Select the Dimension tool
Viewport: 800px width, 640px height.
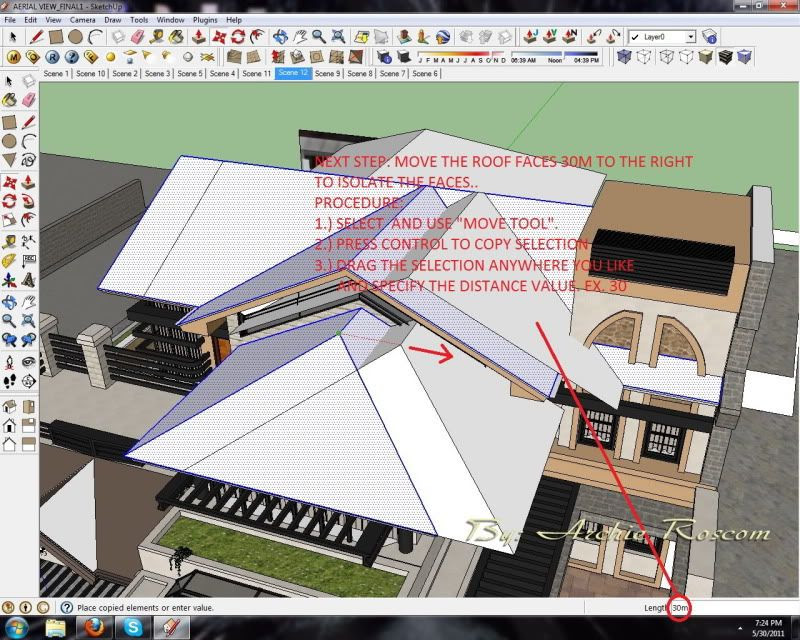[x=29, y=241]
